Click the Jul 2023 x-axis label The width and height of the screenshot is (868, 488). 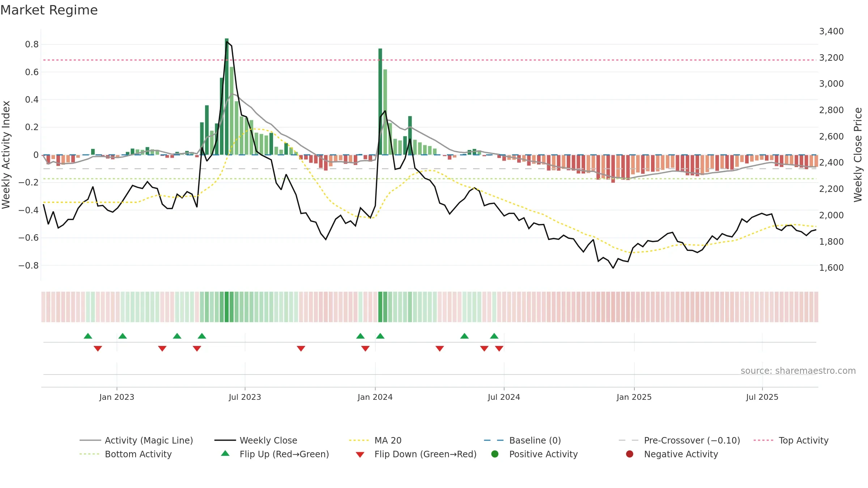[x=245, y=397]
